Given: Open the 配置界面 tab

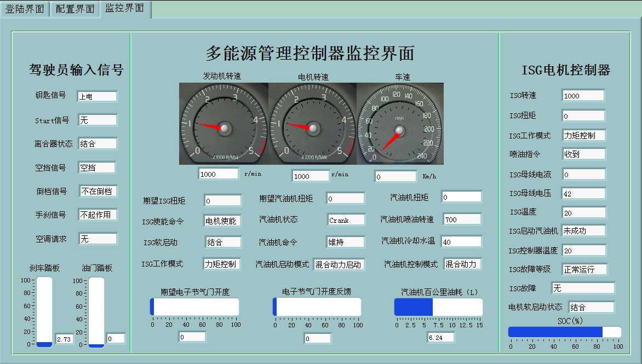Looking at the screenshot, I should point(75,9).
